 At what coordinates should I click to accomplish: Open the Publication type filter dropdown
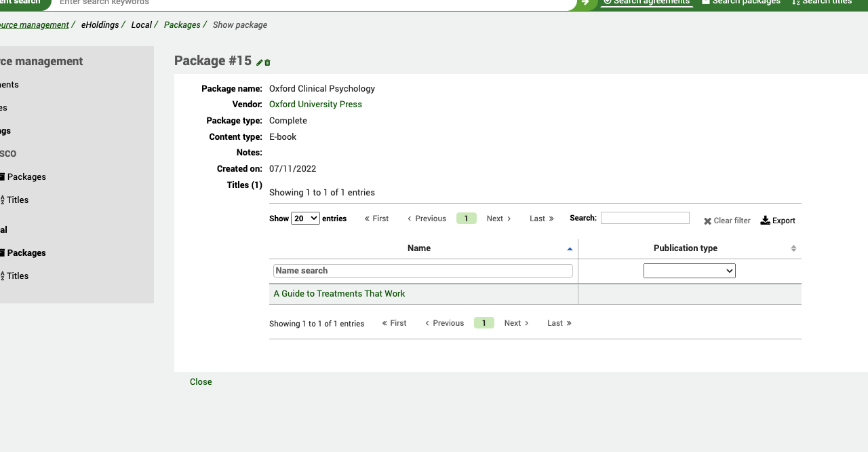[689, 270]
